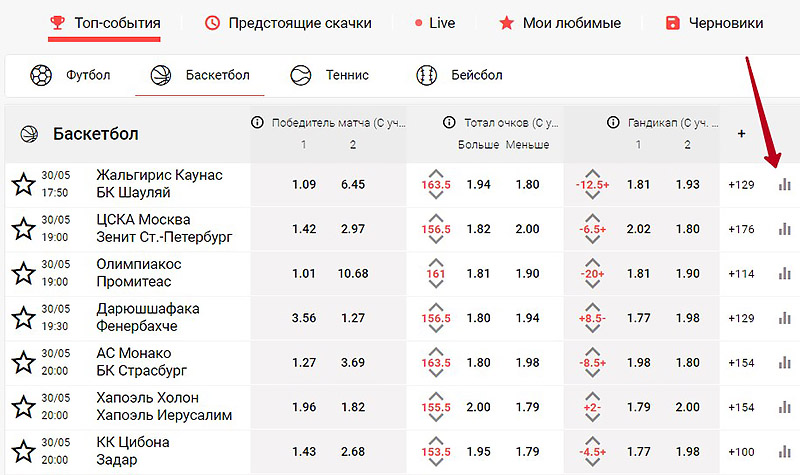This screenshot has width=800, height=475.
Task: Click info icon beside Победитель матча
Action: pyautogui.click(x=257, y=123)
